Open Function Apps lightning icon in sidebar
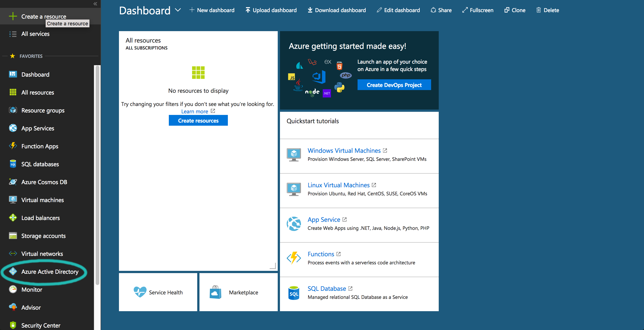 pyautogui.click(x=13, y=146)
